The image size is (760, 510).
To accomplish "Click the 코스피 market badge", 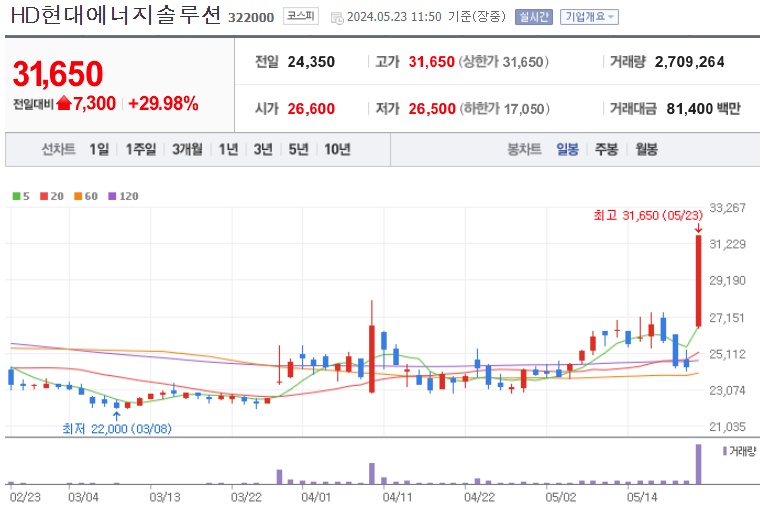I will pyautogui.click(x=301, y=16).
